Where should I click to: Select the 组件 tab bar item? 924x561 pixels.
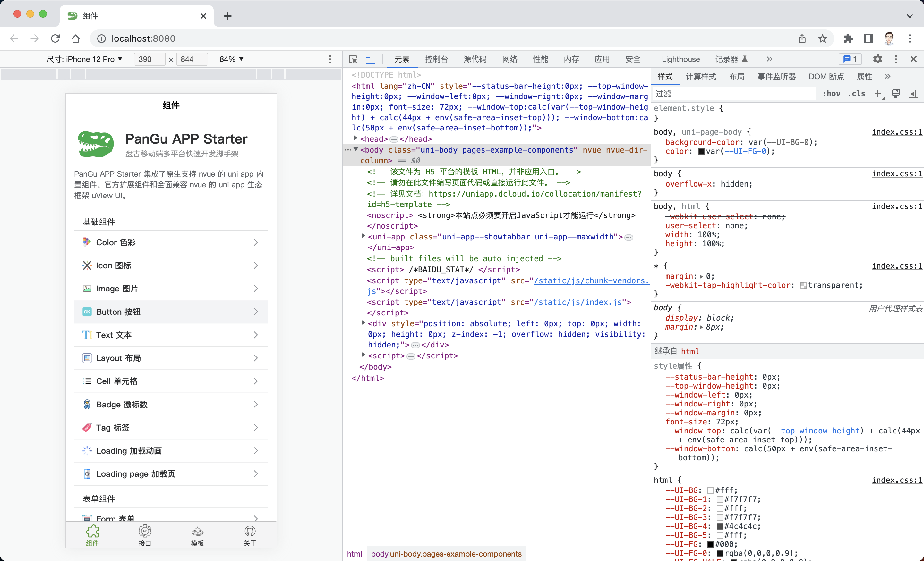point(92,536)
